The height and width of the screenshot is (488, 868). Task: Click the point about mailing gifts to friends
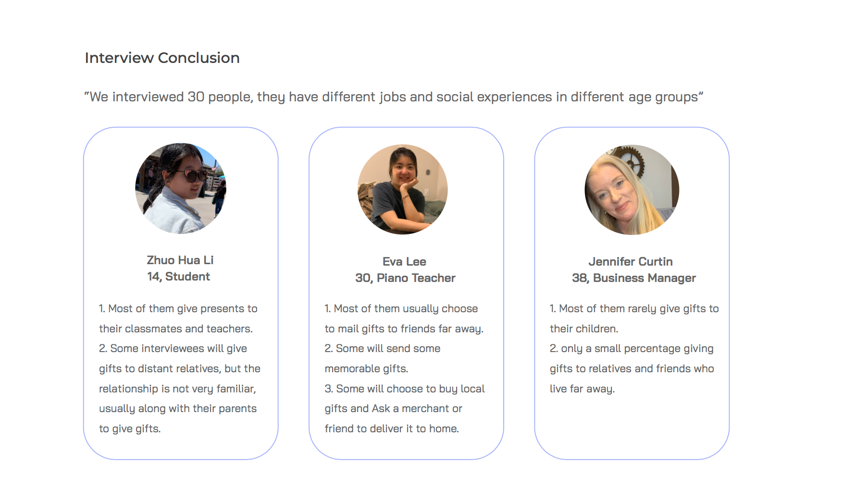click(401, 309)
